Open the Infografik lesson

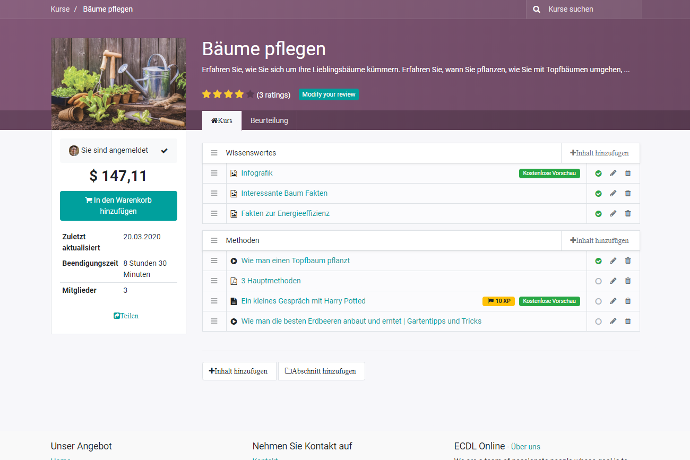coord(257,173)
